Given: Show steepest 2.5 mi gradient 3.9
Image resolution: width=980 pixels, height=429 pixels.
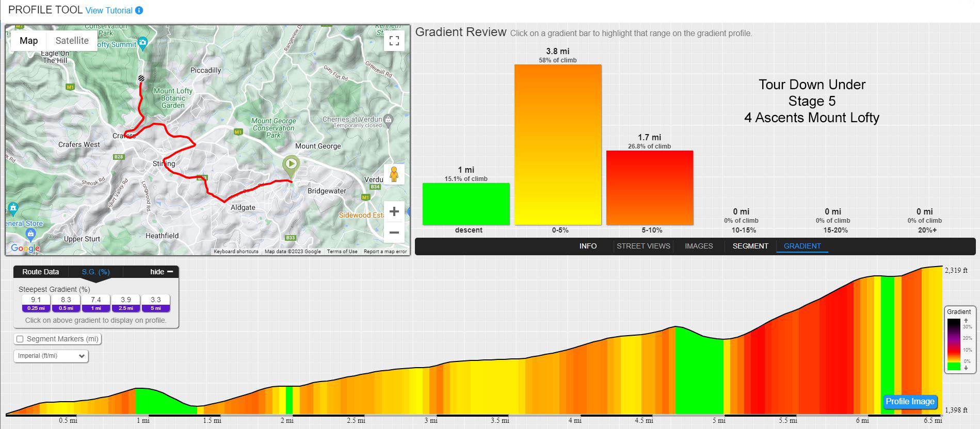Looking at the screenshot, I should tap(126, 303).
